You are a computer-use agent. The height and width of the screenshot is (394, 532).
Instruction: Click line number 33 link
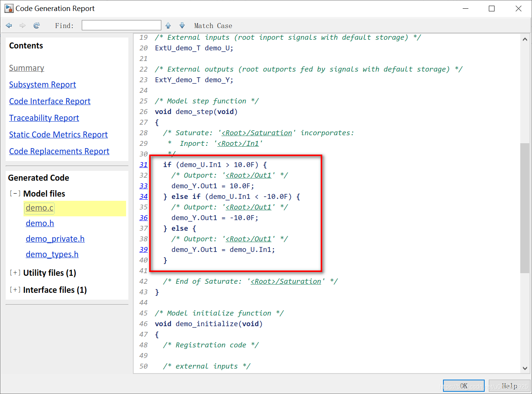click(x=144, y=186)
